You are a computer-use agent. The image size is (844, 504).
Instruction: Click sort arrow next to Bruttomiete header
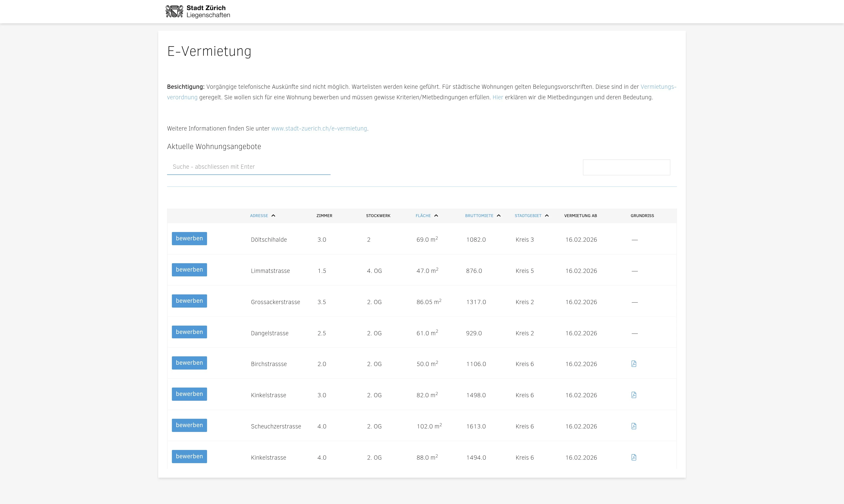point(499,216)
